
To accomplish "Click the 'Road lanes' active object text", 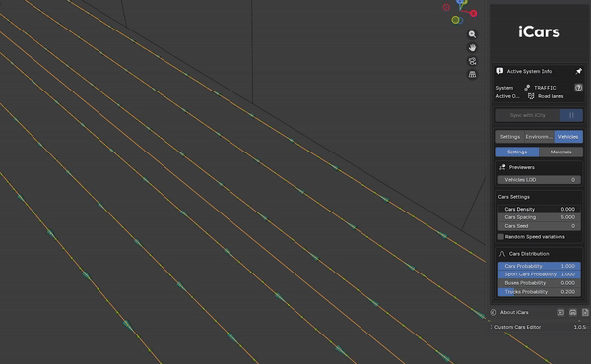I will pyautogui.click(x=551, y=96).
